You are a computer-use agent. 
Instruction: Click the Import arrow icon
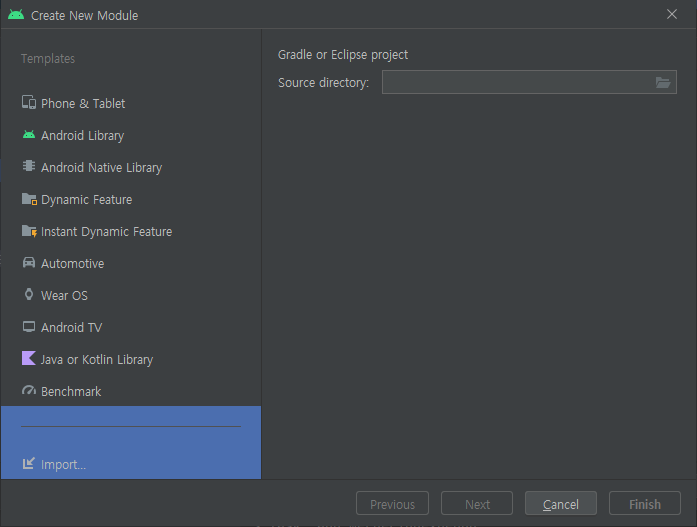point(29,463)
